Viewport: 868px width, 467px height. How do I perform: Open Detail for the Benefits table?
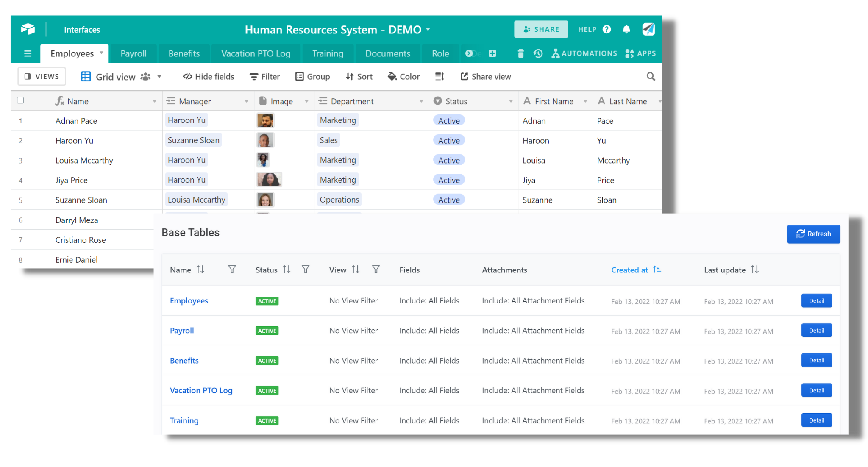pos(816,360)
